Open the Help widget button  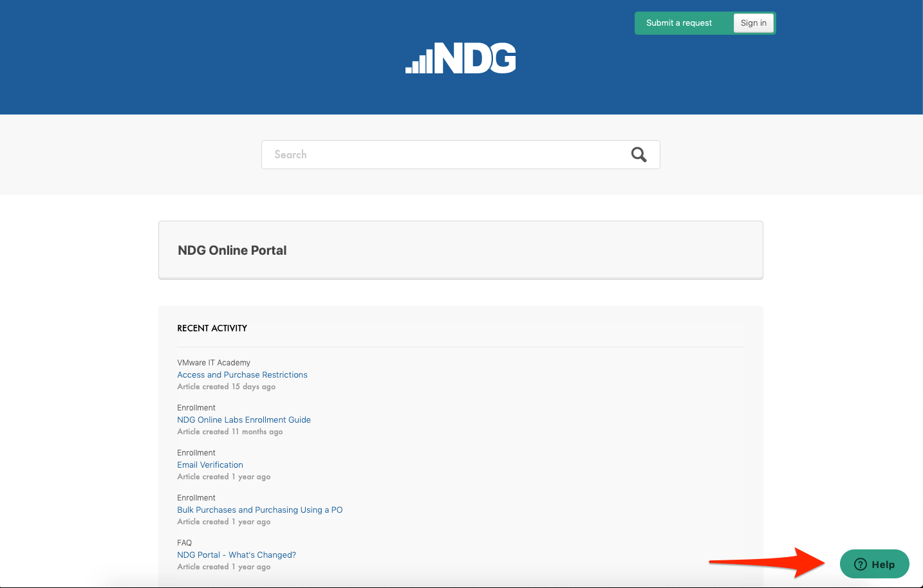click(x=874, y=564)
